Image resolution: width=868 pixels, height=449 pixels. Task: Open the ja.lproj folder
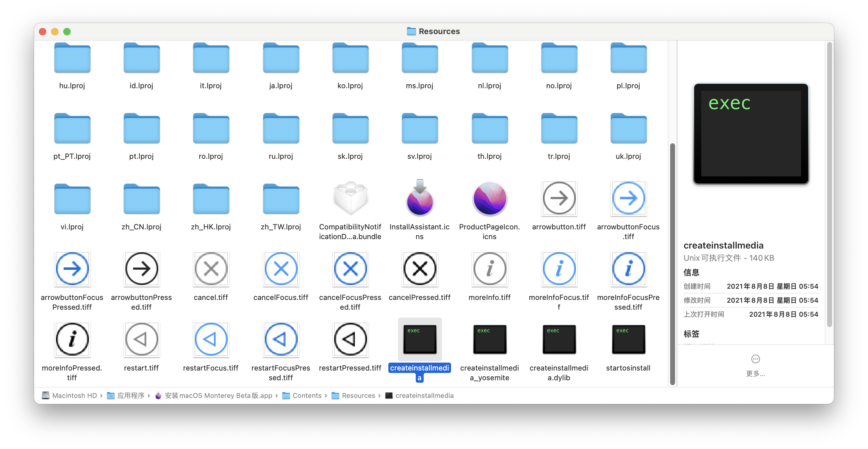(x=281, y=58)
